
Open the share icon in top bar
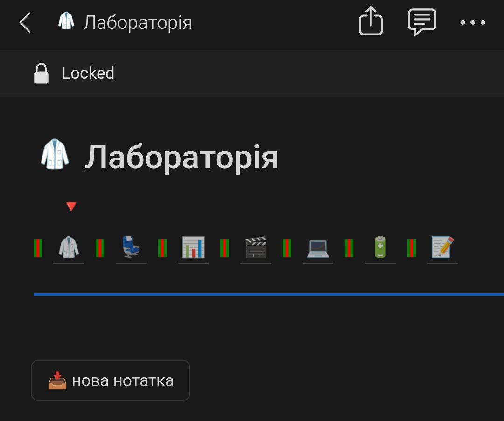(371, 21)
